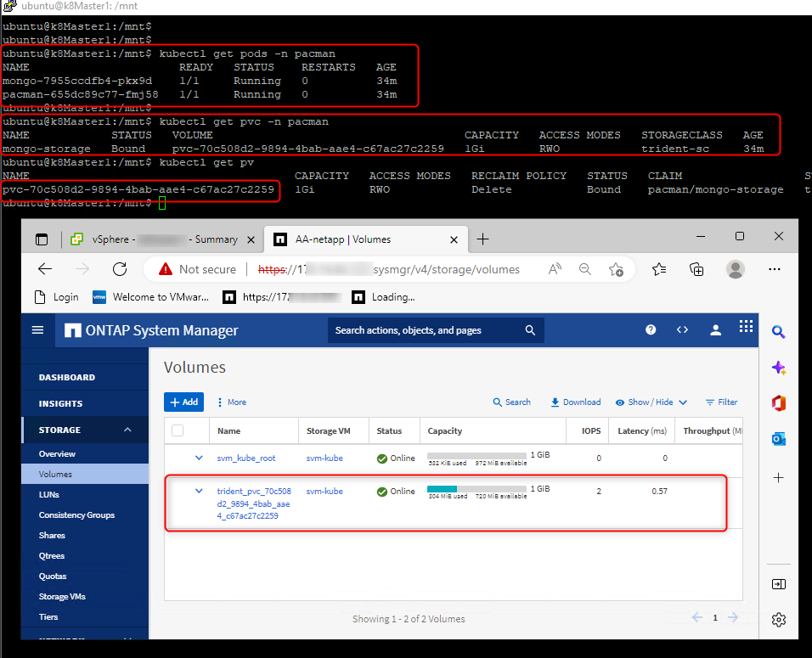The width and height of the screenshot is (812, 658).
Task: Click the help question mark icon
Action: [x=651, y=330]
